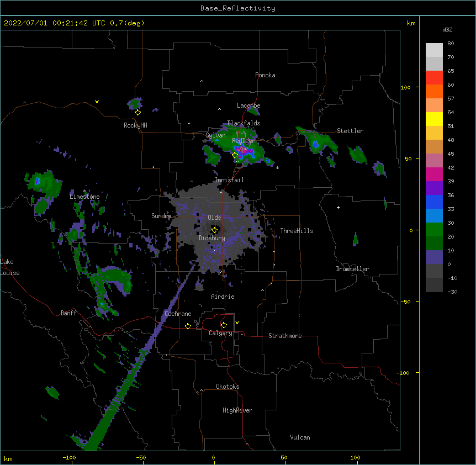Click the 2022/07/01 00:21:42 UTC timestamp
This screenshot has width=476, height=465.
(x=56, y=23)
